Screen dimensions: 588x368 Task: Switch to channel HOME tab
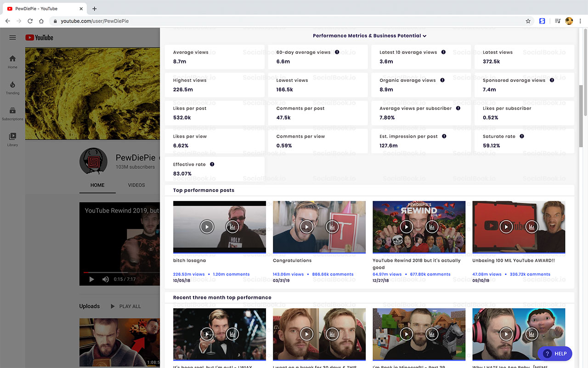[x=97, y=185]
